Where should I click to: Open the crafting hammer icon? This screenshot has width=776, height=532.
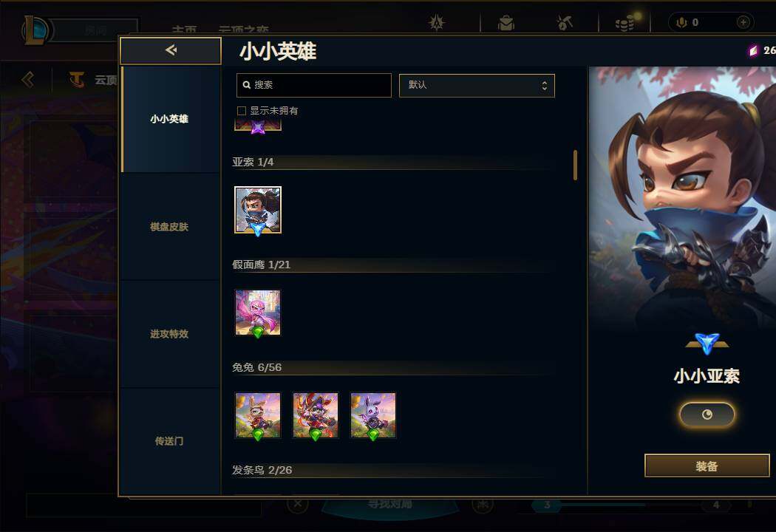tap(564, 23)
